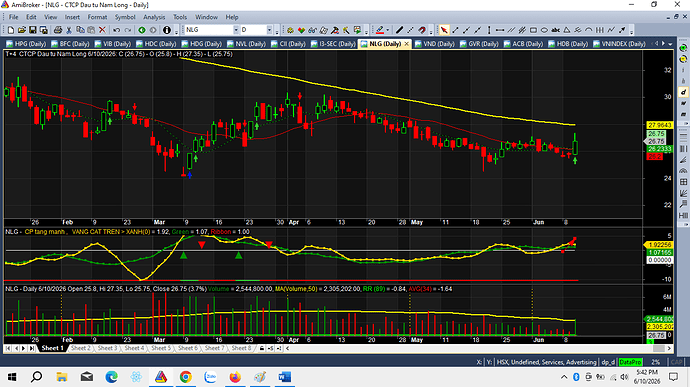Click the Open folder icon

click(22, 30)
